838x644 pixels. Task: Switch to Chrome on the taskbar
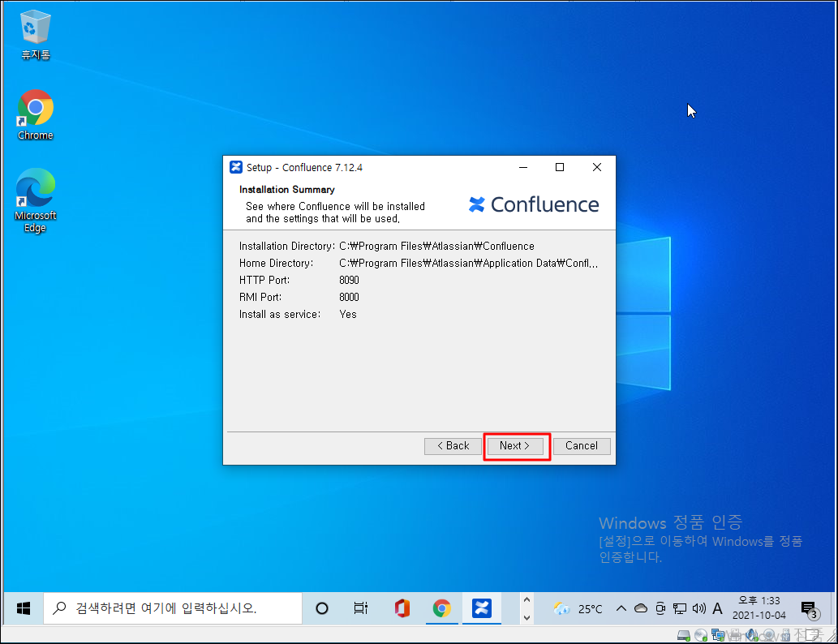point(441,608)
